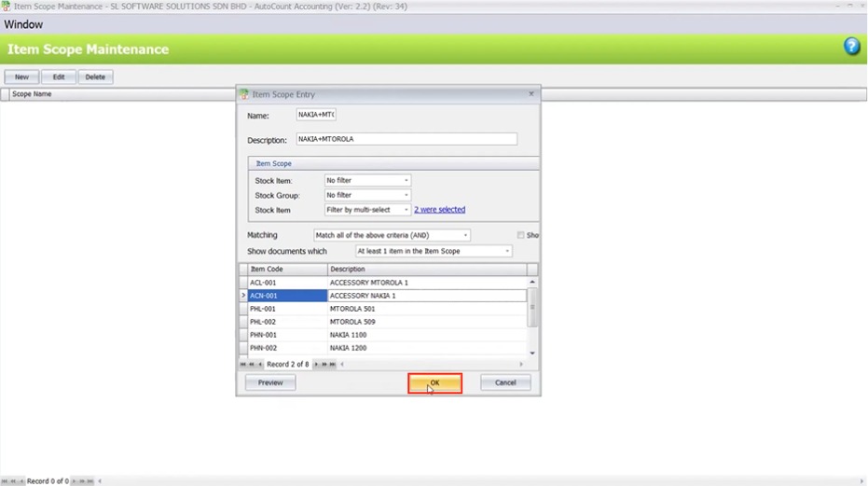Image resolution: width=868 pixels, height=486 pixels.
Task: Click the Item Scope Entry dialog title icon
Action: click(x=244, y=94)
